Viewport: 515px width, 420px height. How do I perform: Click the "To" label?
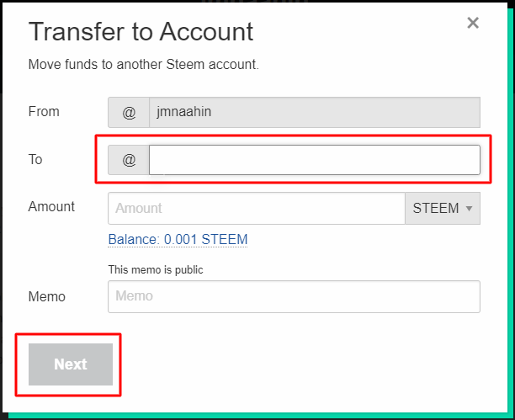coord(35,159)
